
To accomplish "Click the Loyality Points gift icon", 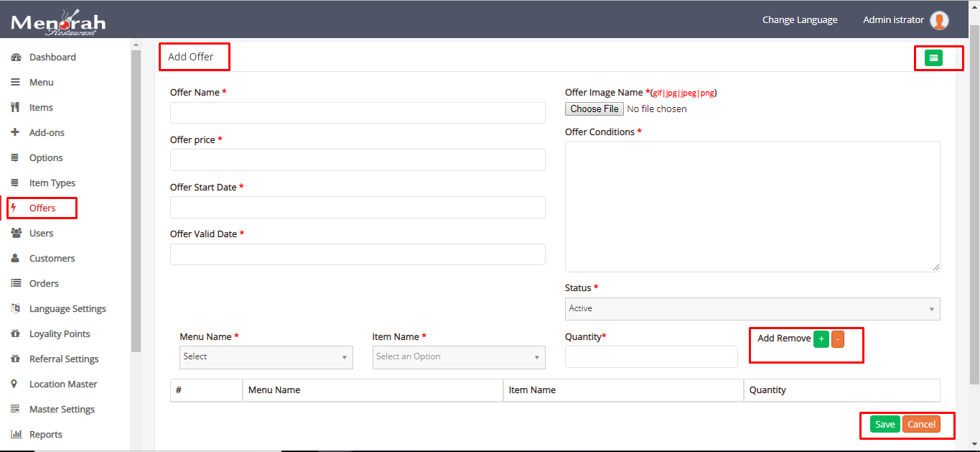I will (15, 334).
